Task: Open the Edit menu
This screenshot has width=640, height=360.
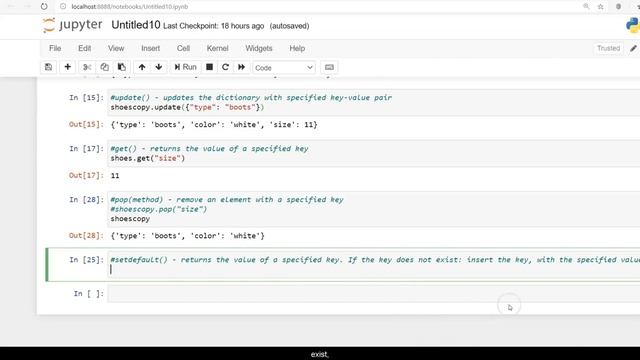Action: pos(84,48)
